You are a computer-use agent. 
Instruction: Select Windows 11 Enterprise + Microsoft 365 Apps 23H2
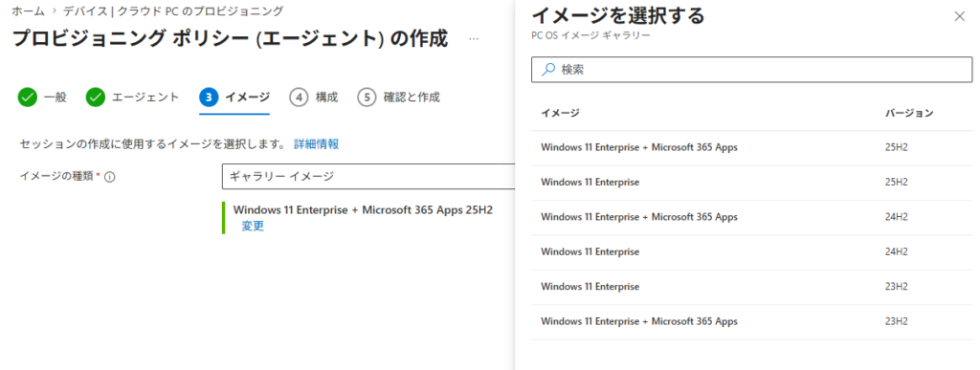tap(751, 322)
